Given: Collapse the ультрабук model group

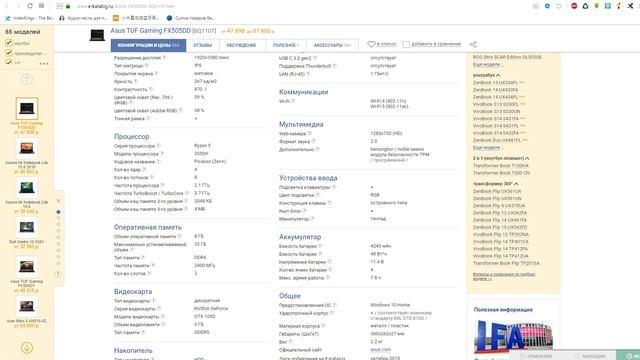Looking at the screenshot, I should 487,75.
